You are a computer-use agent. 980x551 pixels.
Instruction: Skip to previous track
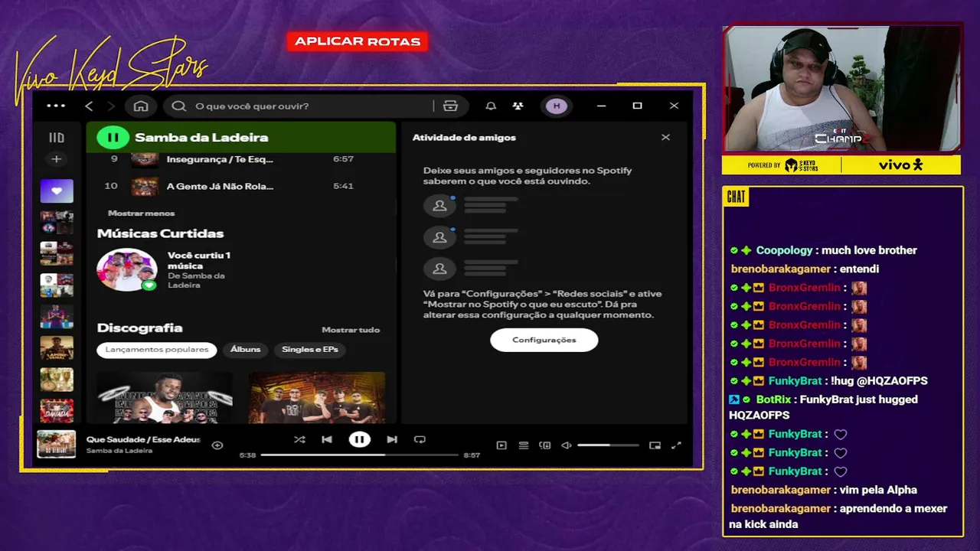coord(327,439)
